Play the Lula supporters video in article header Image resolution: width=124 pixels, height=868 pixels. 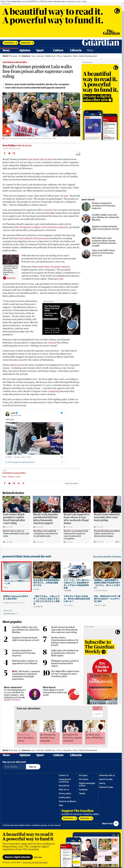pyautogui.click(x=8, y=131)
